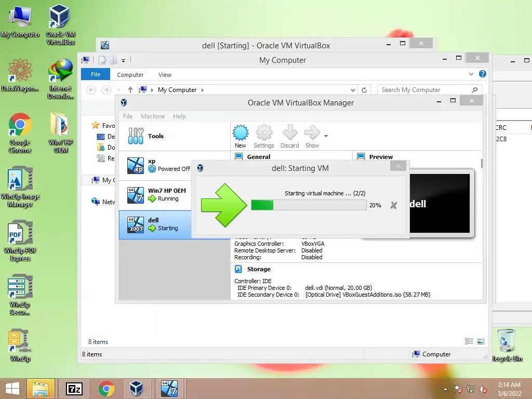Click the Forward arrow in My Computer
Screen dimensions: 532x399
pos(106,90)
